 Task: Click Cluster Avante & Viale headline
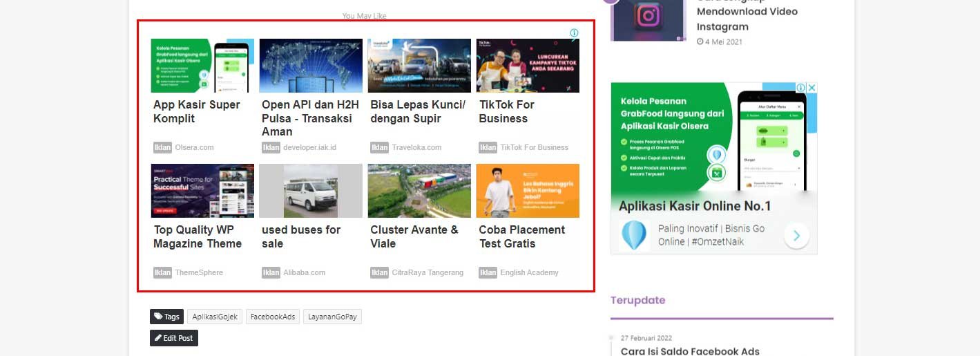click(x=414, y=236)
